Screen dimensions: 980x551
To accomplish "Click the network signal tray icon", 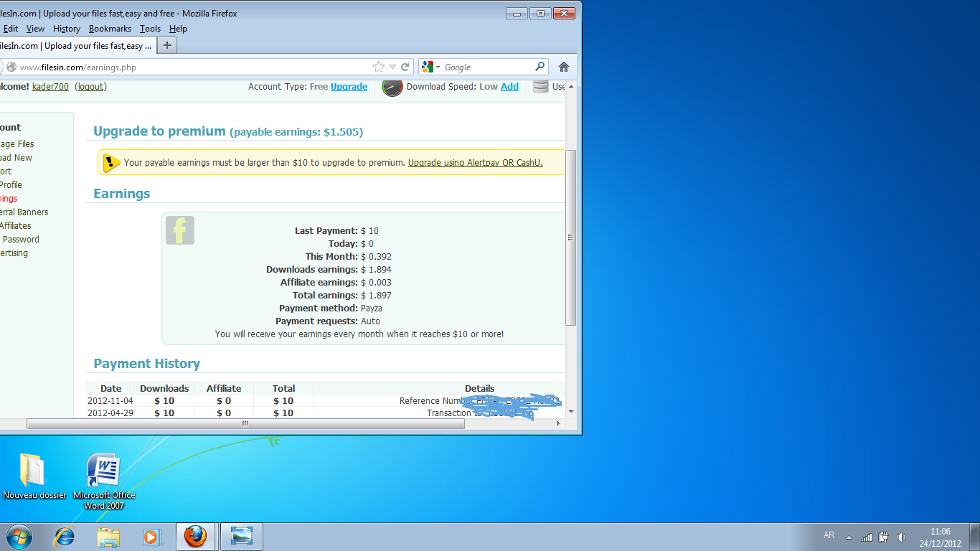I will pyautogui.click(x=867, y=537).
